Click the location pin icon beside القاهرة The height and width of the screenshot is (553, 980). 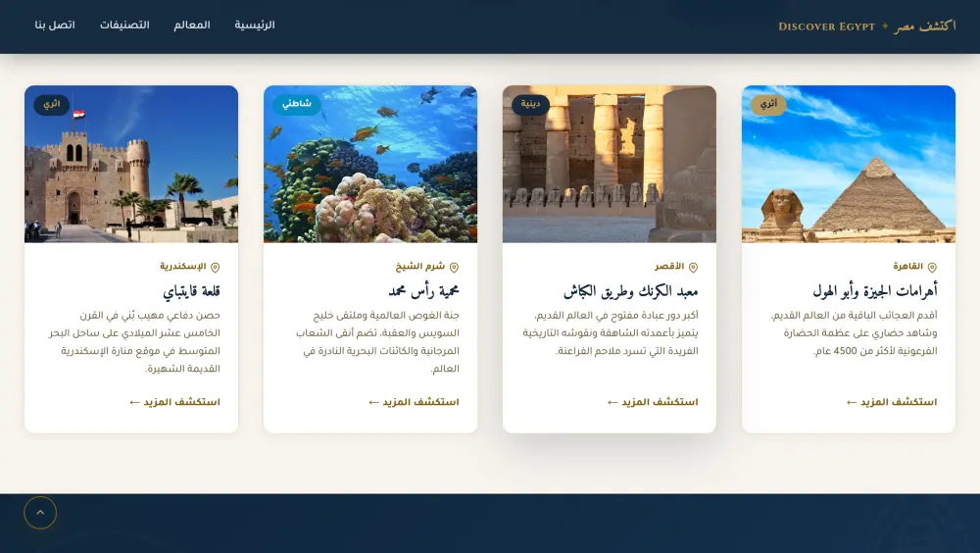coord(932,267)
